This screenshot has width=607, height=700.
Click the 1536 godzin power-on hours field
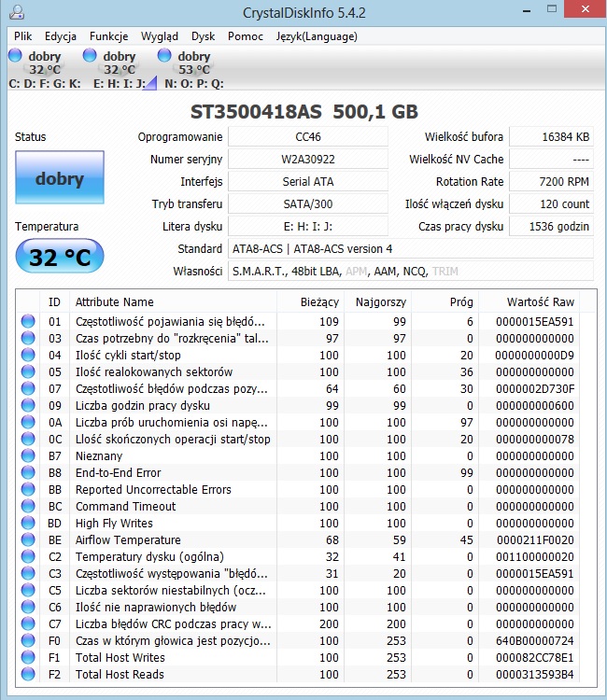(551, 226)
